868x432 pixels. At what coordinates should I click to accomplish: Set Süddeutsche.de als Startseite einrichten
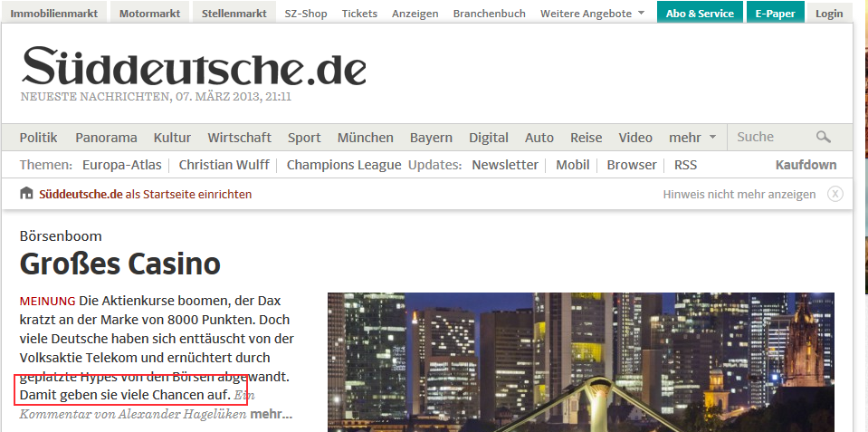(145, 195)
